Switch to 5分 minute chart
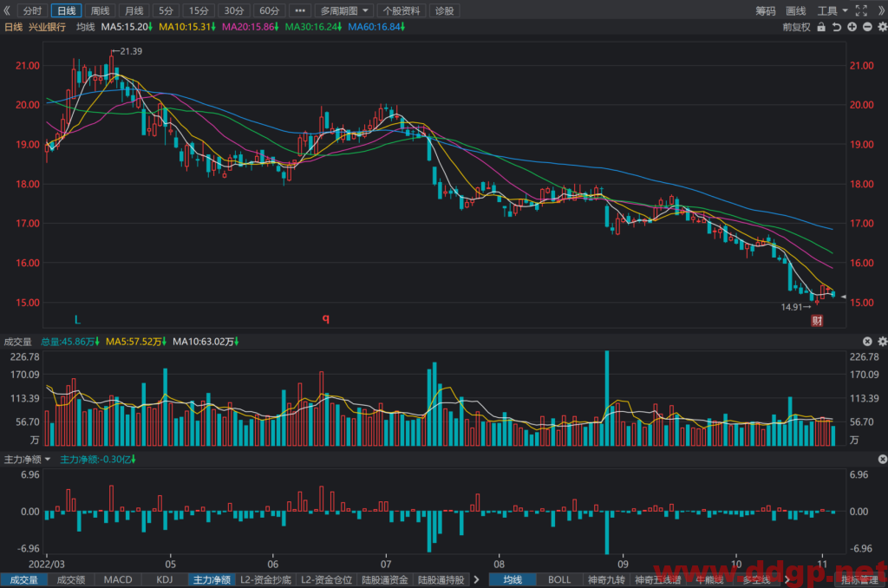The height and width of the screenshot is (588, 888). tap(166, 10)
